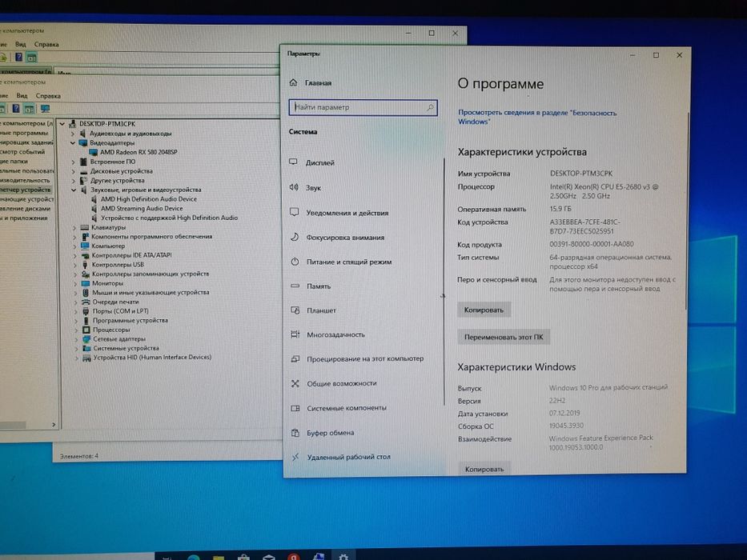747x560 pixels.
Task: Click the Буфер обмена clipboard icon
Action: (x=295, y=432)
